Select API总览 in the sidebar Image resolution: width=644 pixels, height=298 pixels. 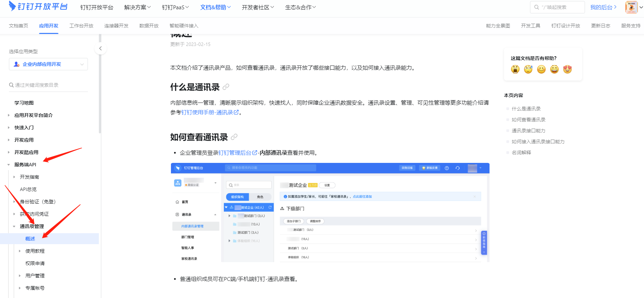pos(28,189)
